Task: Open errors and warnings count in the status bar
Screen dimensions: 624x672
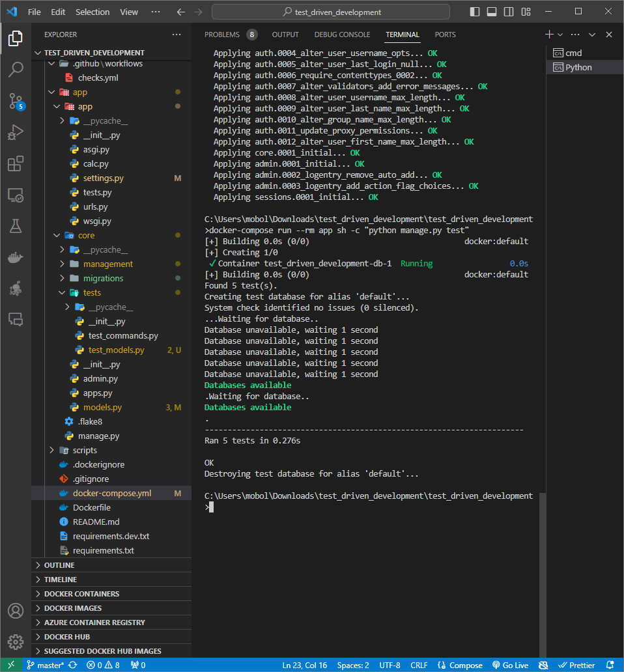Action: click(x=104, y=665)
